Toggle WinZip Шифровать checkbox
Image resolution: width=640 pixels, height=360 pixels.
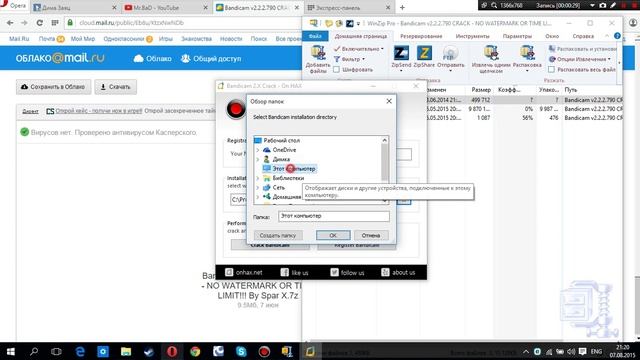point(336,70)
